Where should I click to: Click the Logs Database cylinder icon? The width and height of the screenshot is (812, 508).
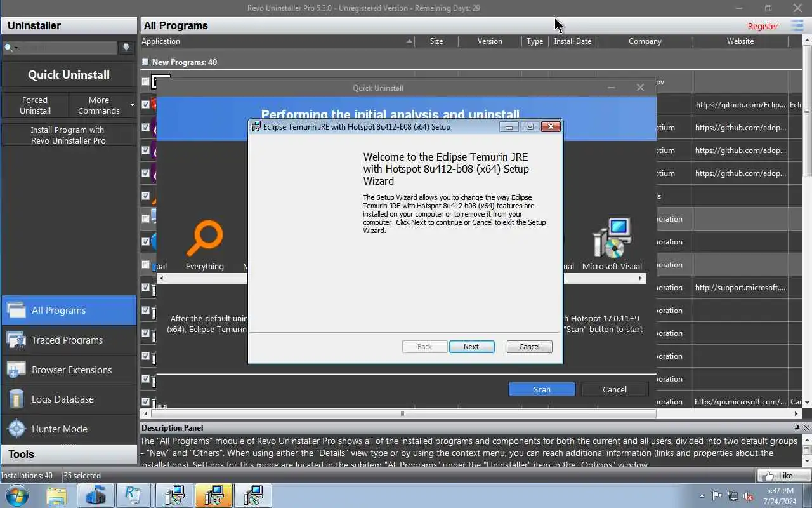(x=16, y=399)
